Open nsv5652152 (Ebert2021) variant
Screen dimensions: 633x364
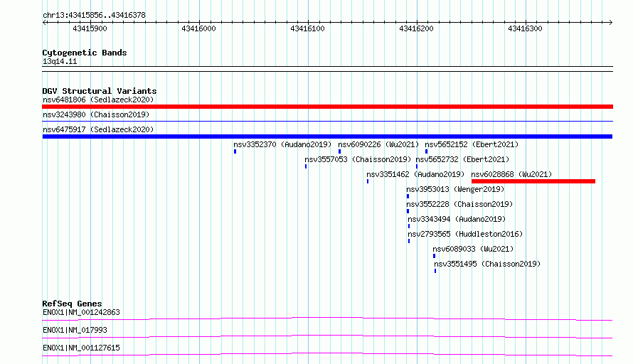point(472,144)
